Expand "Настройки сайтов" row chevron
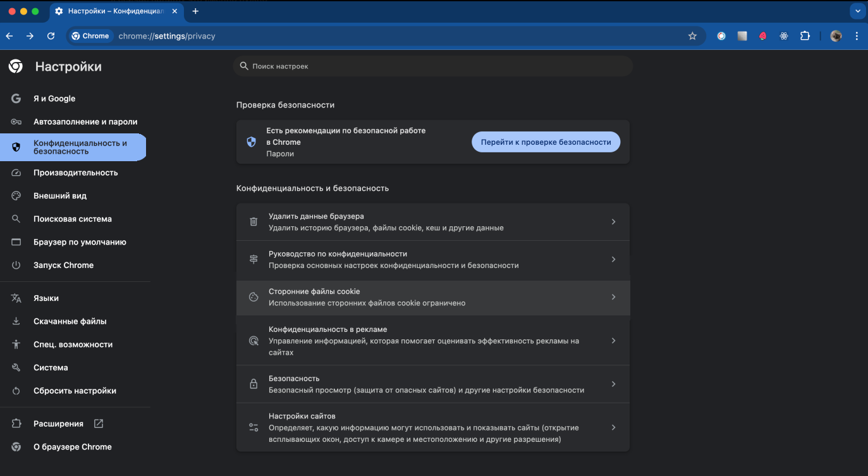This screenshot has height=476, width=868. pos(613,427)
